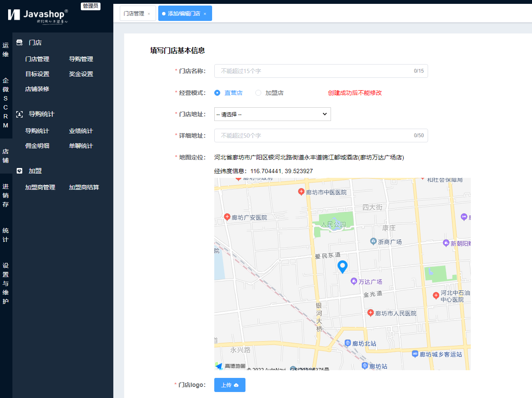Open 加盟商结算 page
The height and width of the screenshot is (398, 532).
pyautogui.click(x=84, y=187)
